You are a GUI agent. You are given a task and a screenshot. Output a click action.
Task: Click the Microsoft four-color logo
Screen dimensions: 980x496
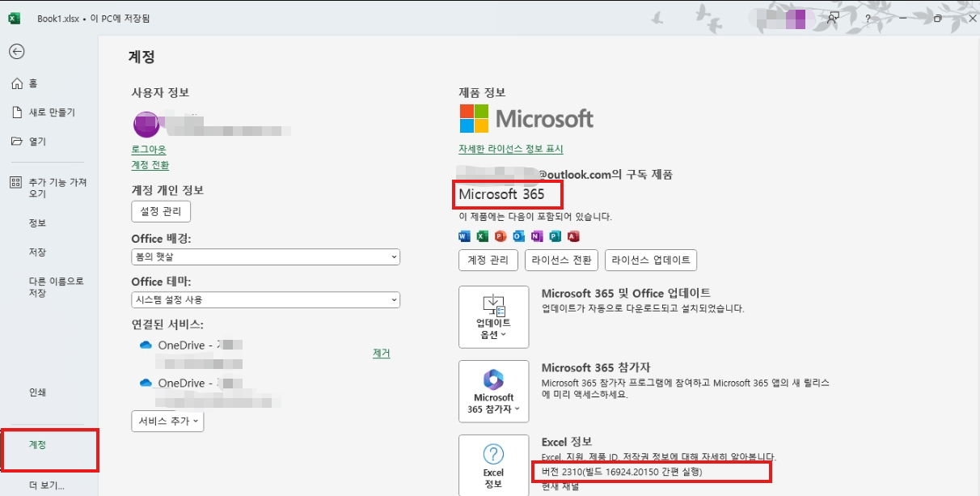pos(474,118)
